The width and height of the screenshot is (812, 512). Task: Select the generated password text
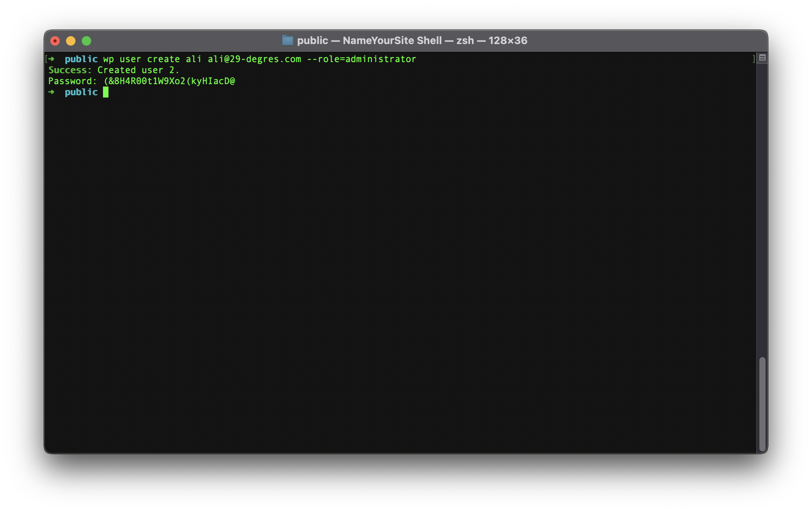[x=169, y=81]
